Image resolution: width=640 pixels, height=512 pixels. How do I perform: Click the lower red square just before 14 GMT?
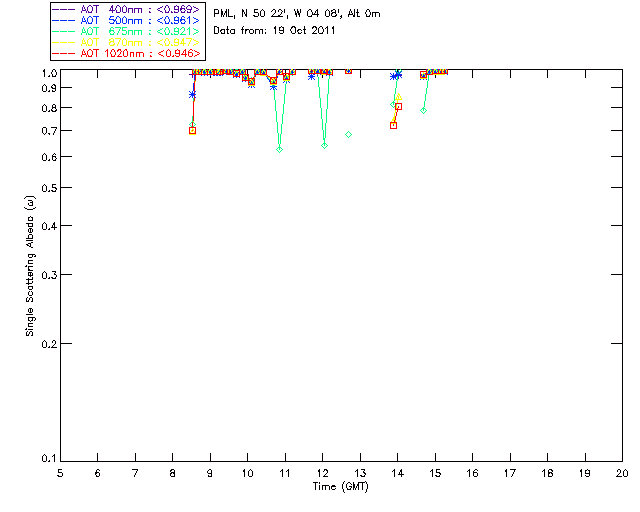pyautogui.click(x=393, y=126)
